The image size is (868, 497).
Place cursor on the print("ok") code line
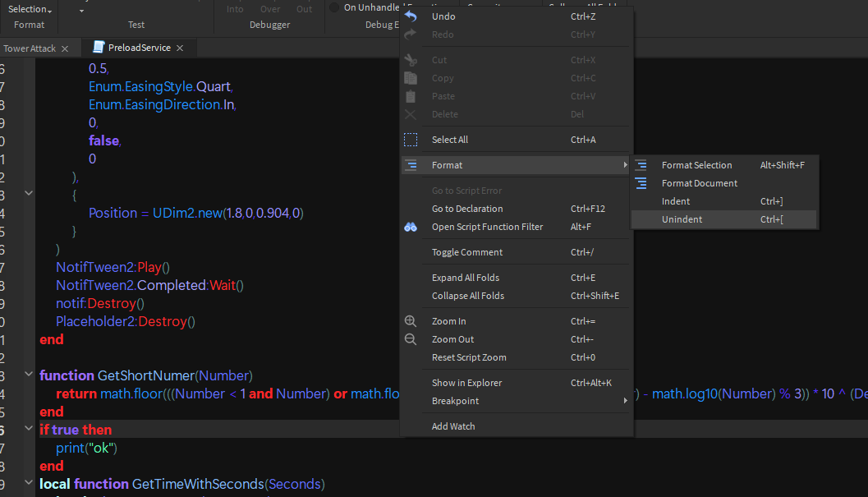pos(87,448)
